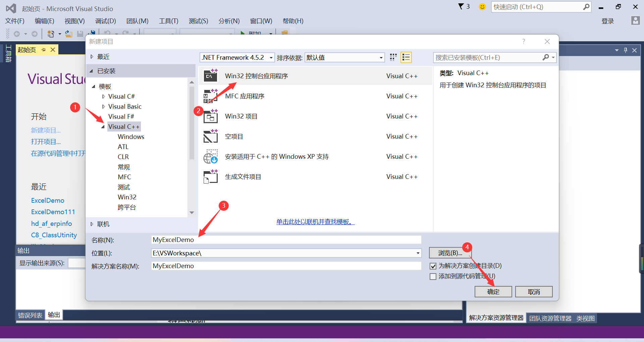Click the 解决方案名称 input field
Viewport: 644px width, 342px height.
[x=286, y=266]
